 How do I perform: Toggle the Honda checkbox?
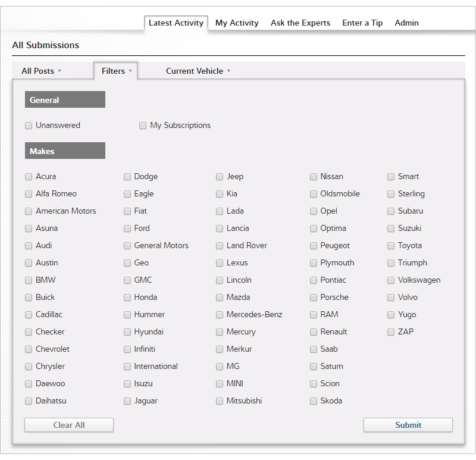127,298
